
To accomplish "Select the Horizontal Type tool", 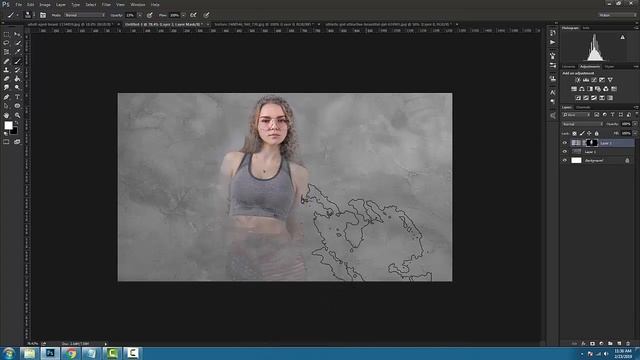I will click(18, 97).
